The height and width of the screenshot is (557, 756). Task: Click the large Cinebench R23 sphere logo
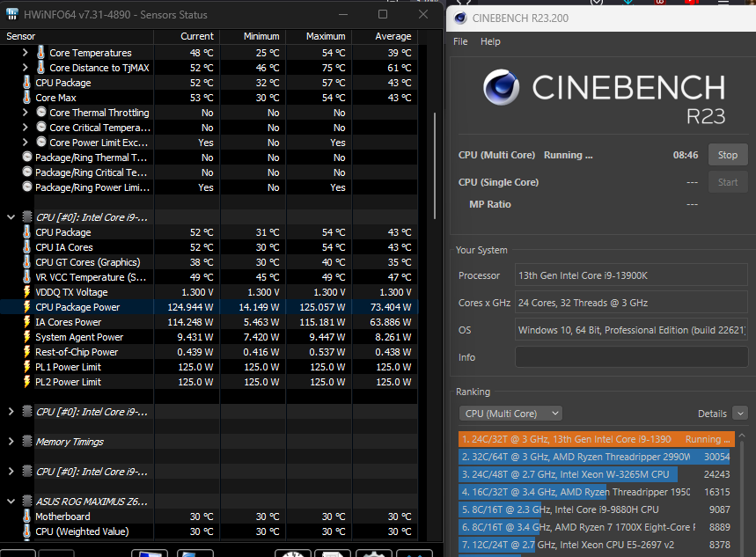[502, 87]
